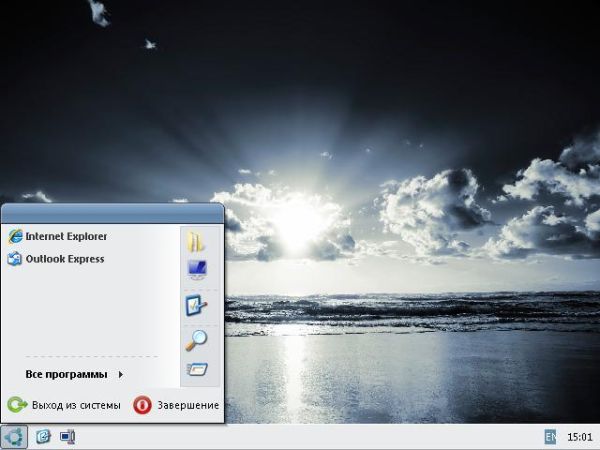
Task: Open the control panel checklist icon
Action: pos(195,307)
